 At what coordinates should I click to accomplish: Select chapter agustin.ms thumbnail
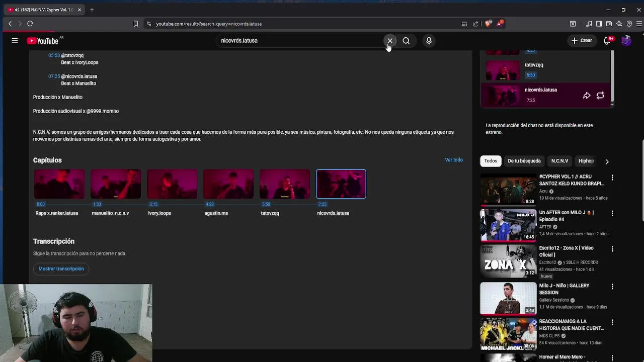coord(228,184)
